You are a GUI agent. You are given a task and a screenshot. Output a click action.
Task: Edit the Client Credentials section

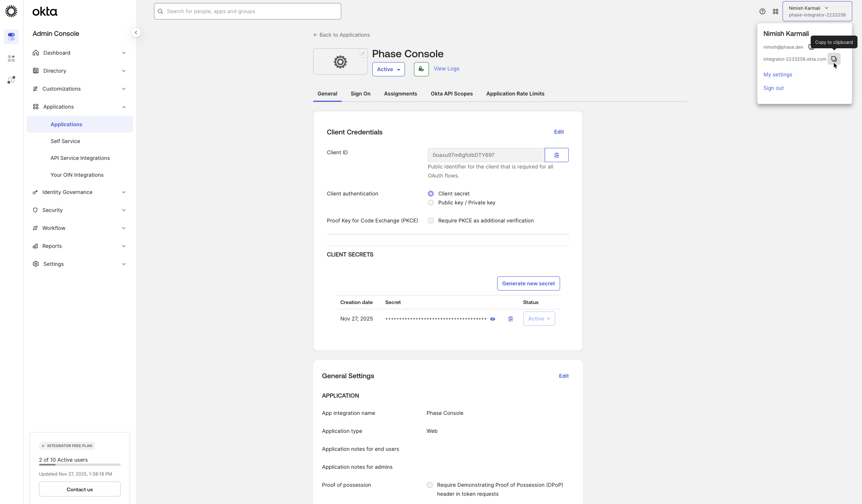point(559,132)
